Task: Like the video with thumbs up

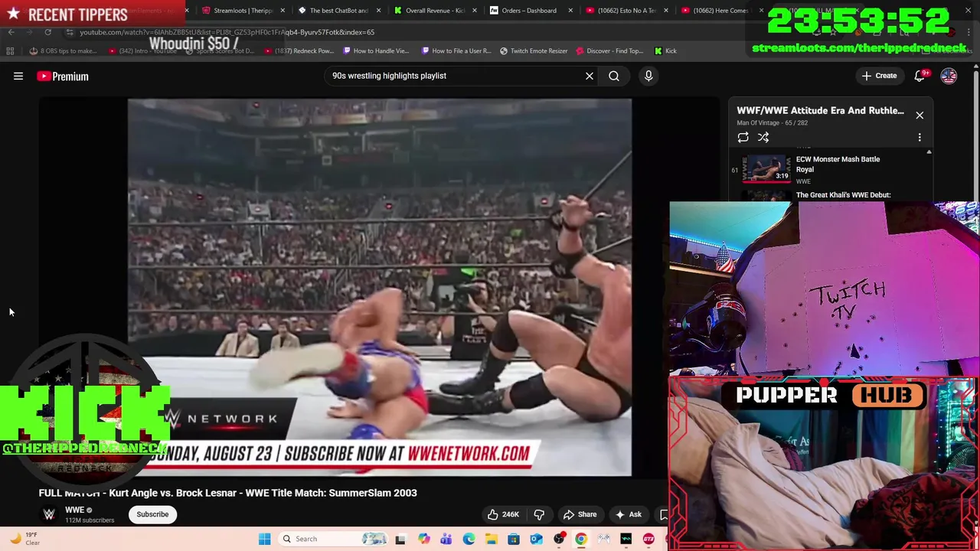Action: (502, 514)
